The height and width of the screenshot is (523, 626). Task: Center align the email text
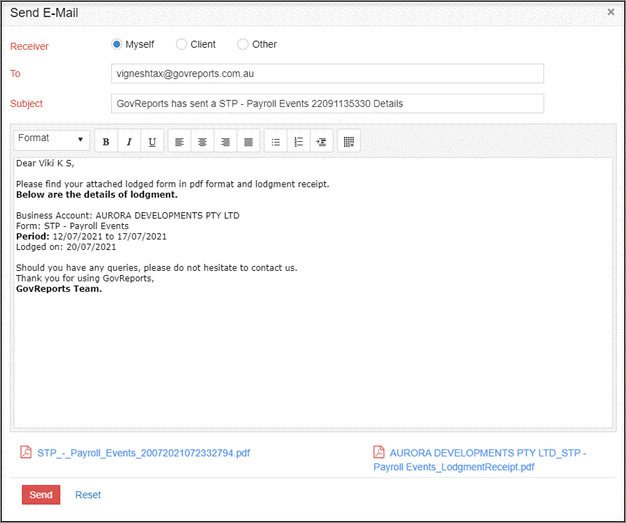[x=202, y=142]
